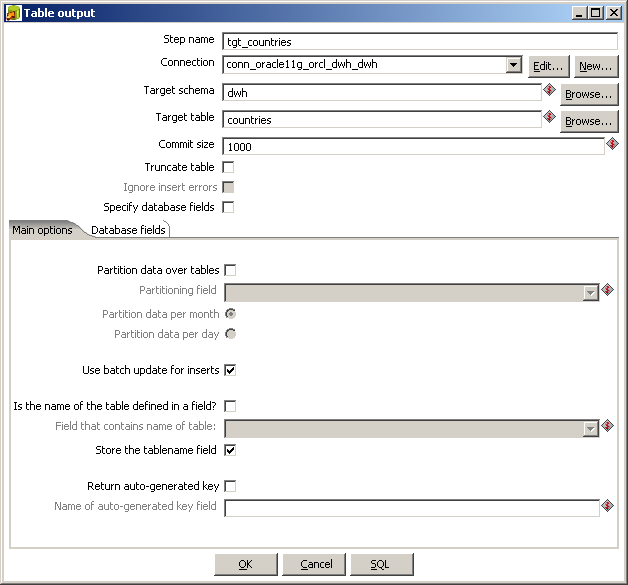Browse for Target table
Image resolution: width=628 pixels, height=585 pixels.
click(589, 121)
